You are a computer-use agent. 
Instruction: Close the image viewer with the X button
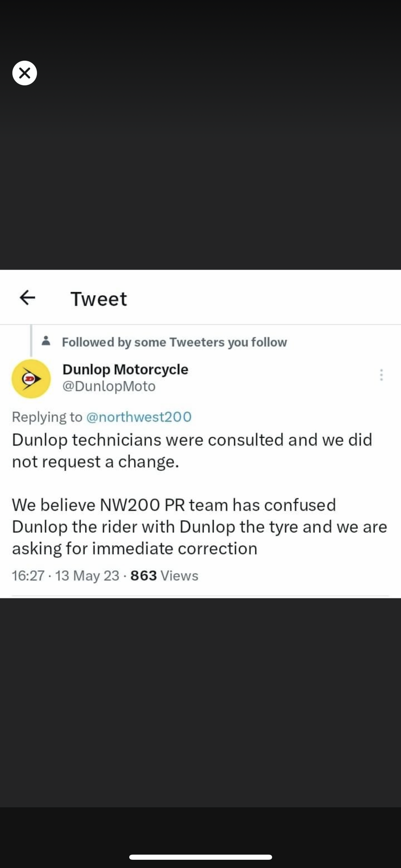coord(24,73)
